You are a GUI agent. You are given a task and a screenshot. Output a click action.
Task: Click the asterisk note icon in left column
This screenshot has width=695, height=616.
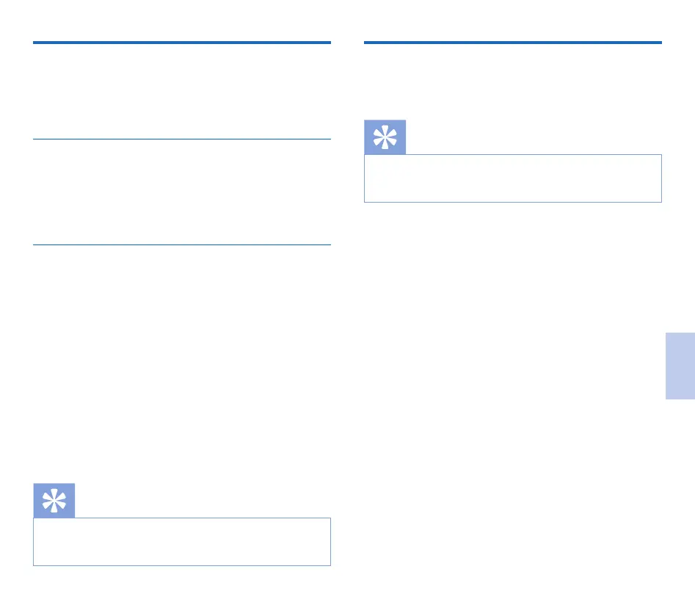(x=54, y=501)
